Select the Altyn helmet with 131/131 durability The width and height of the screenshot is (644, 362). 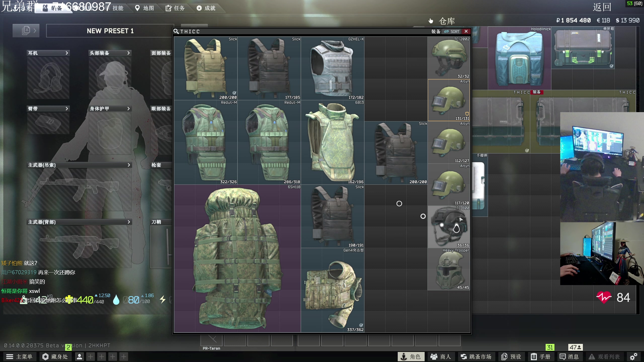pyautogui.click(x=449, y=100)
